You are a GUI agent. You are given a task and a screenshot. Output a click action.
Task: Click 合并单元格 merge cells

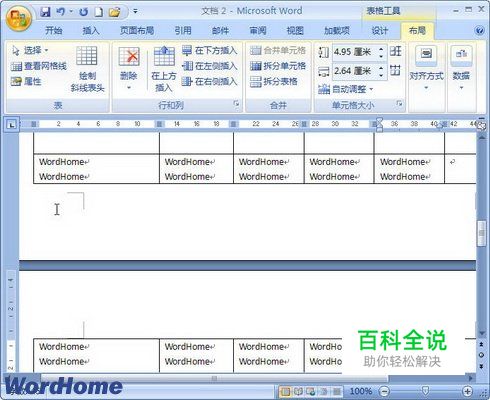(278, 51)
